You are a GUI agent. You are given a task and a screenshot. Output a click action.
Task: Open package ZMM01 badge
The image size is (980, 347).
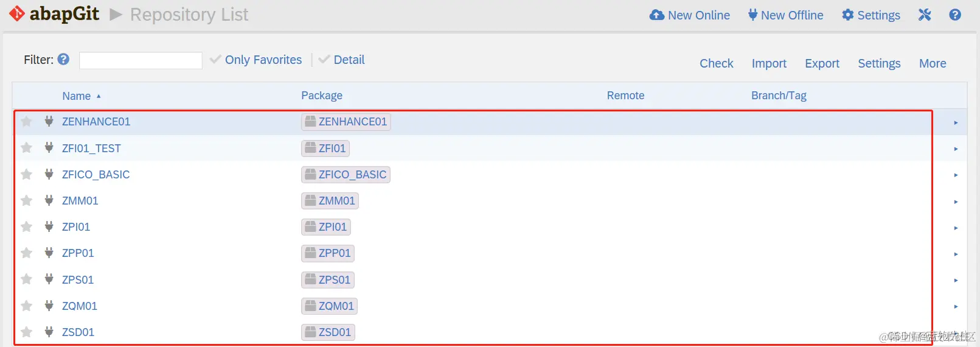click(x=330, y=201)
